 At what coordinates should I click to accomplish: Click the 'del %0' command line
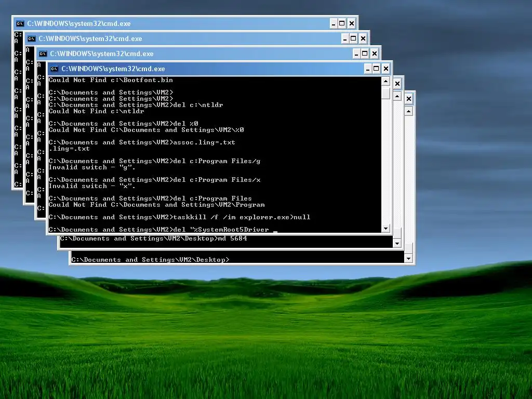(124, 124)
